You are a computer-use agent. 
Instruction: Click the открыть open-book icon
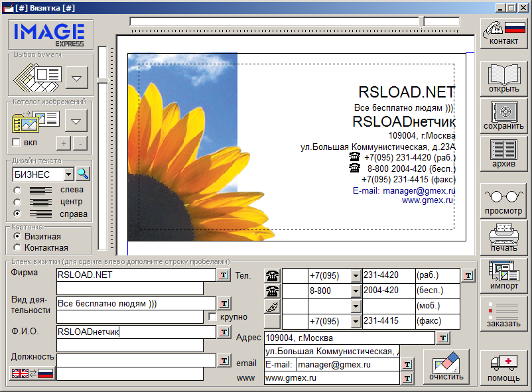tap(504, 78)
